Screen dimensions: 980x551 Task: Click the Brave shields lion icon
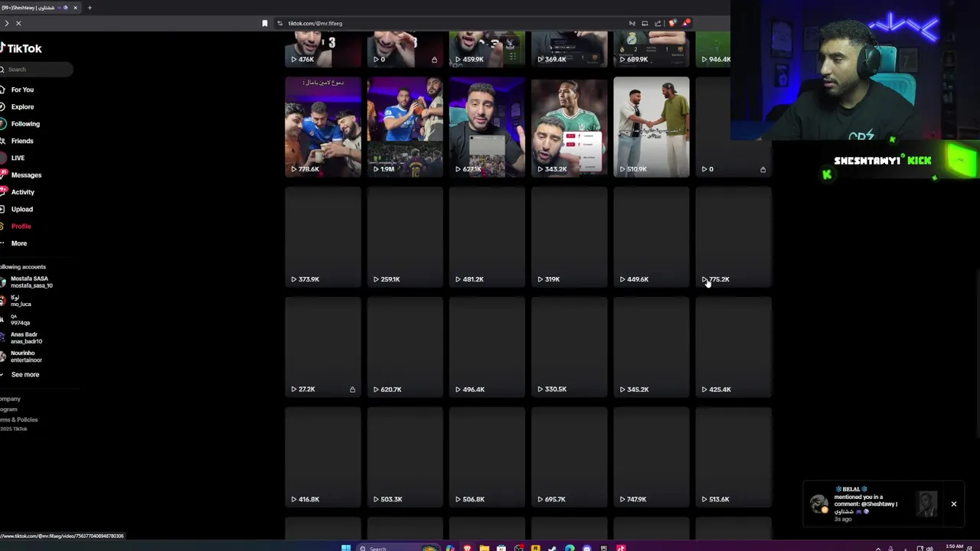pos(672,23)
